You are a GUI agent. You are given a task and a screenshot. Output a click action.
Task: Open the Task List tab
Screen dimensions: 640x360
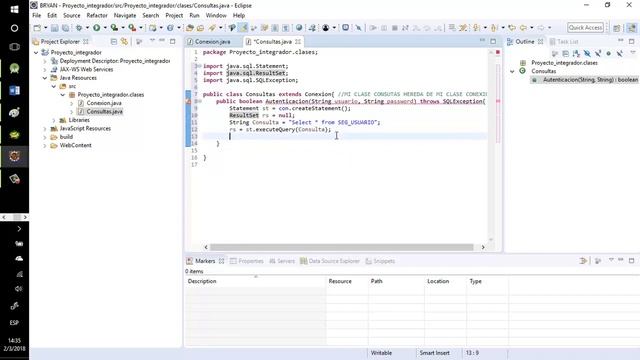pos(564,42)
